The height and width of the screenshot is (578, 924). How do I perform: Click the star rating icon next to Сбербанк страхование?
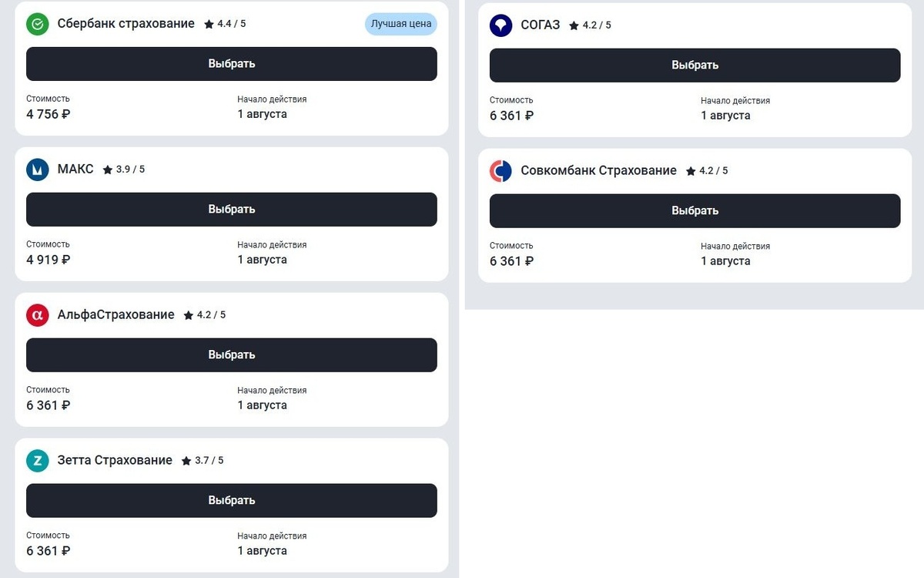[209, 24]
